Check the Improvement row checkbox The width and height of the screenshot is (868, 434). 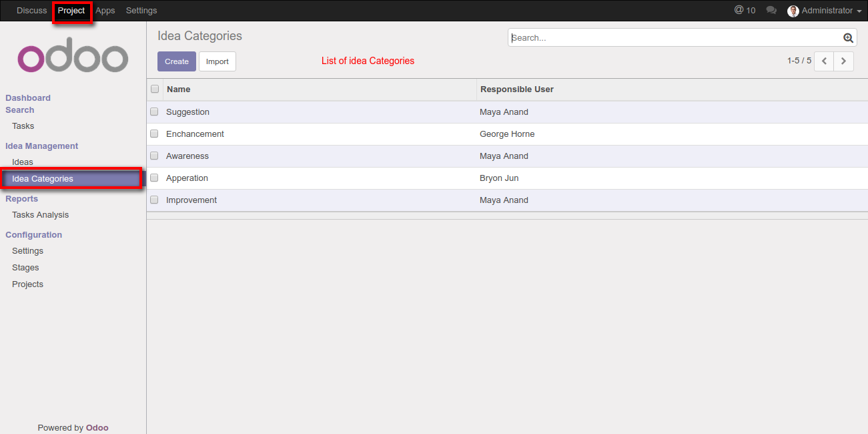pos(154,200)
